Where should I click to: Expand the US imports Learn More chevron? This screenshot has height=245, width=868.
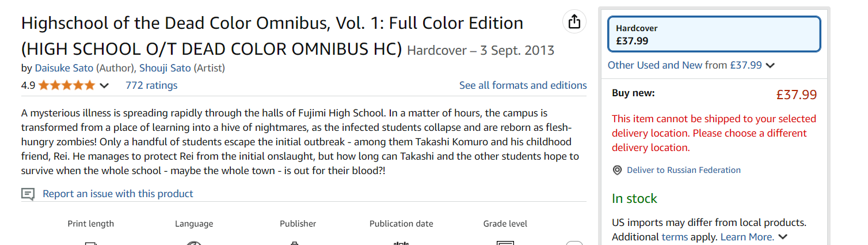coord(782,237)
